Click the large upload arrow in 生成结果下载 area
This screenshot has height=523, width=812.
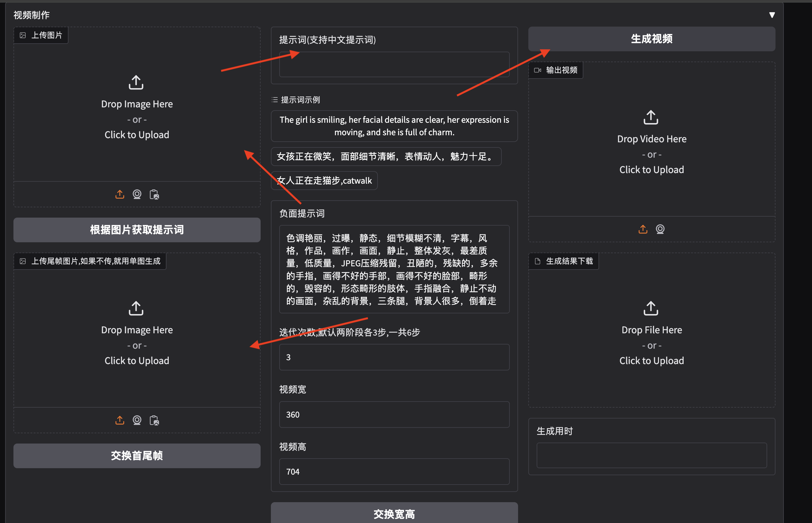(x=651, y=308)
